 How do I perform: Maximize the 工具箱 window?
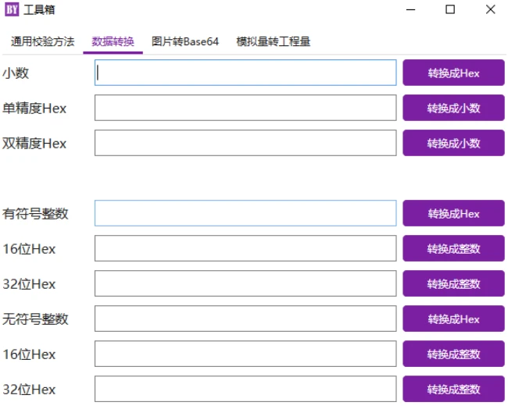pyautogui.click(x=450, y=9)
